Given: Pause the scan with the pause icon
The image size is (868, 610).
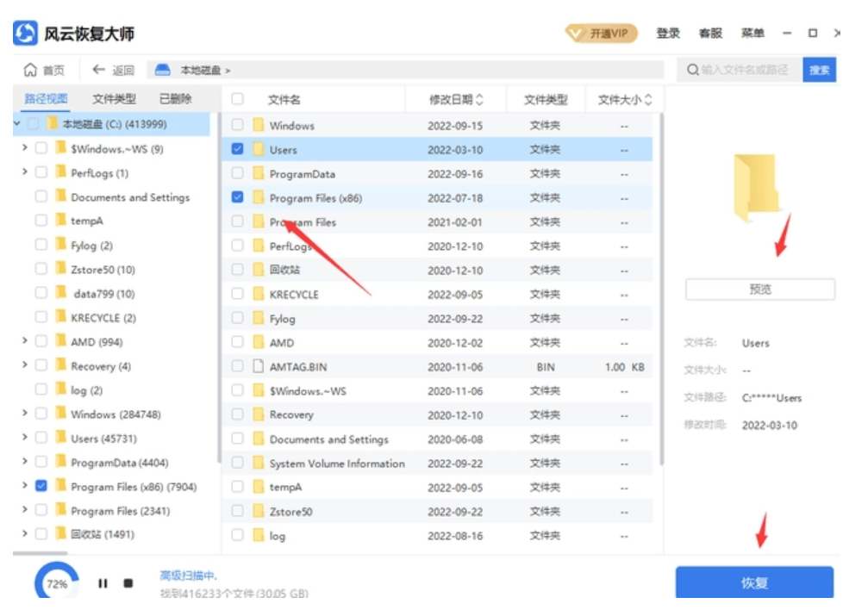Looking at the screenshot, I should [103, 584].
